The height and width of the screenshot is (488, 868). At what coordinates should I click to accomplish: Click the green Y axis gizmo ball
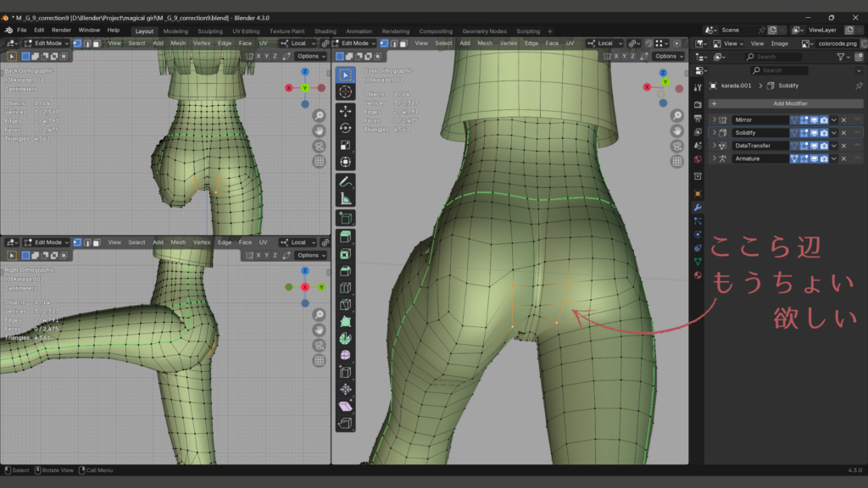coord(665,83)
